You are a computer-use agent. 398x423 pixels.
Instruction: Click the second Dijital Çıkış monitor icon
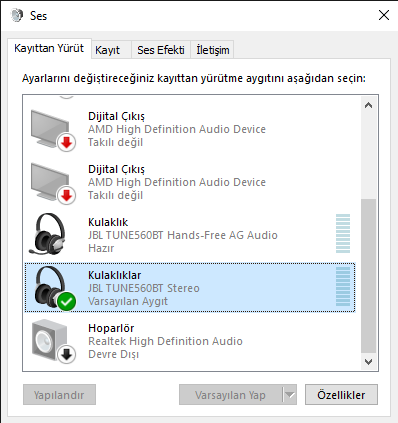click(53, 183)
